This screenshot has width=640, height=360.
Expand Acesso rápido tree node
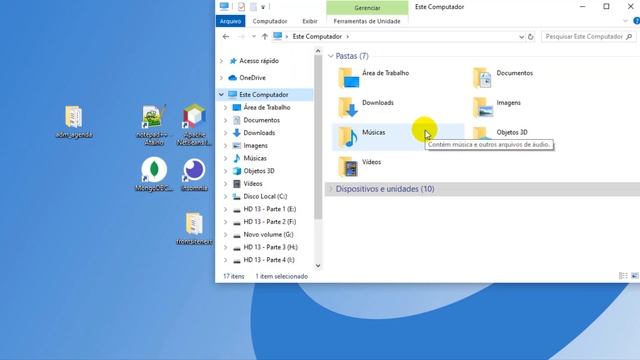pos(222,61)
